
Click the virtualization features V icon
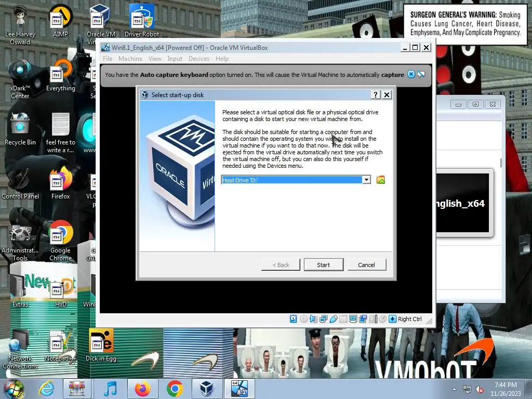(373, 319)
